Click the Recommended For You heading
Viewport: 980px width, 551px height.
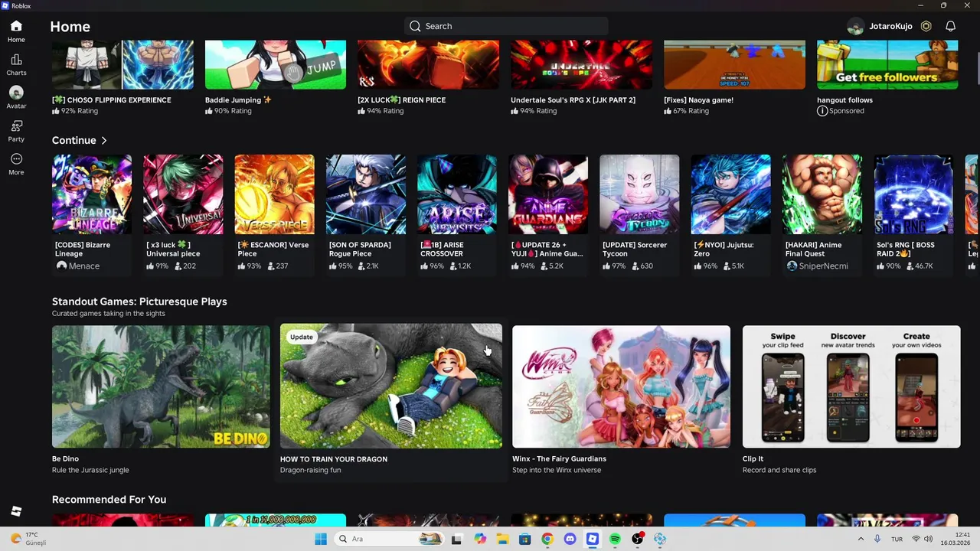click(109, 500)
